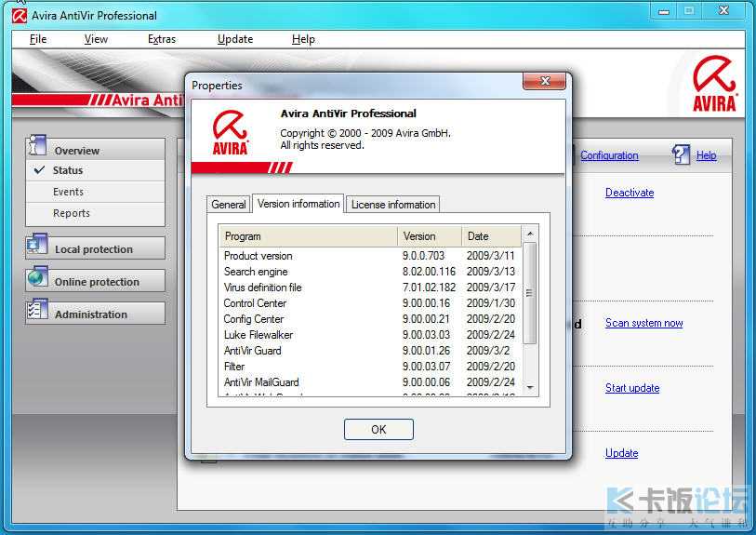Expand the Overview sidebar section
Image resolution: width=756 pixels, height=535 pixels.
[96, 150]
